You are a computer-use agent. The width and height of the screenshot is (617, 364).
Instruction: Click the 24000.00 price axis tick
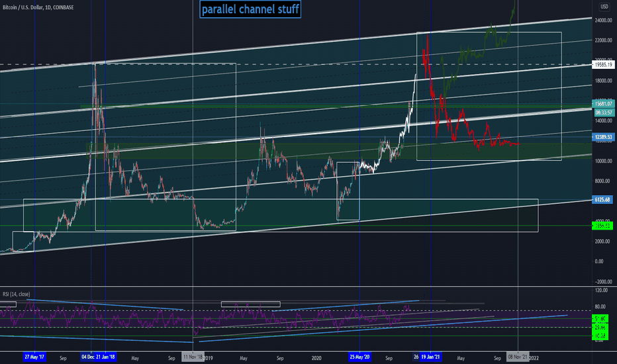click(603, 20)
